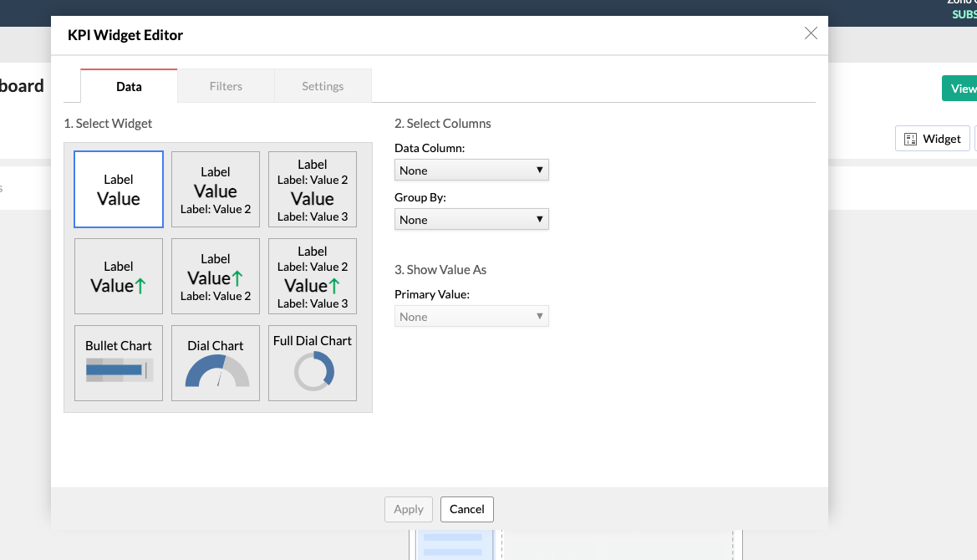Expand the Group By dropdown
This screenshot has width=977, height=560.
pos(471,220)
